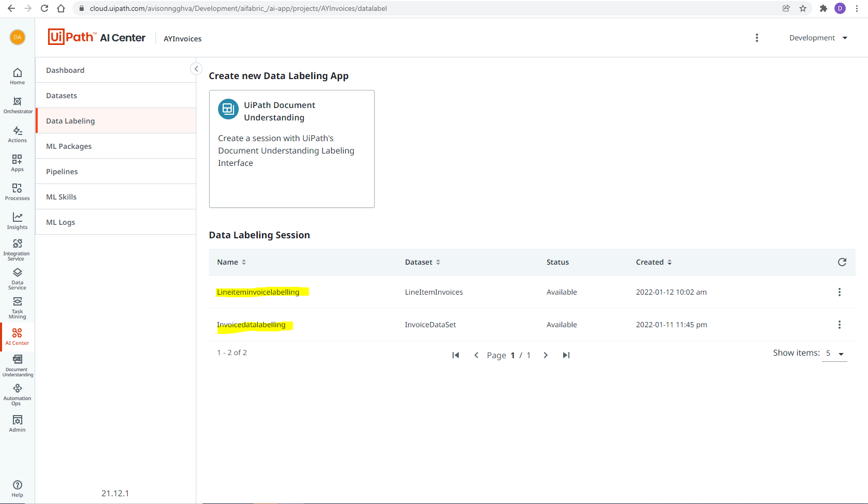Open Orchestrator from the left rail
This screenshot has height=504, width=868.
click(x=18, y=105)
